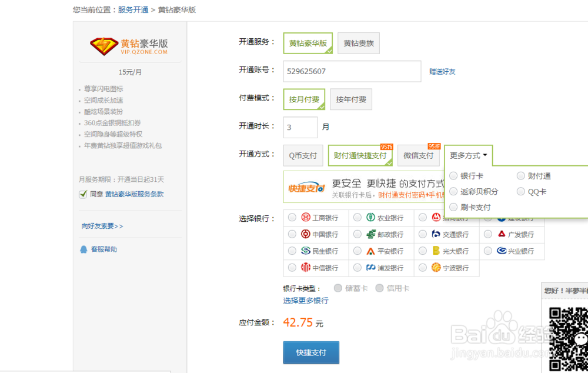The height and width of the screenshot is (373, 588).
Task: Click the 中国银行 bank logo
Action: [x=306, y=234]
